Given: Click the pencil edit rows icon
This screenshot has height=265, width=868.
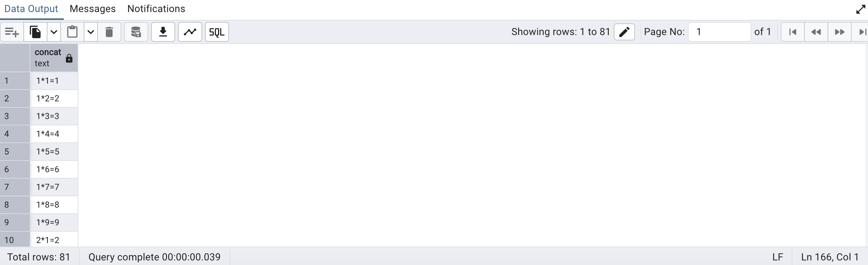Looking at the screenshot, I should [624, 32].
